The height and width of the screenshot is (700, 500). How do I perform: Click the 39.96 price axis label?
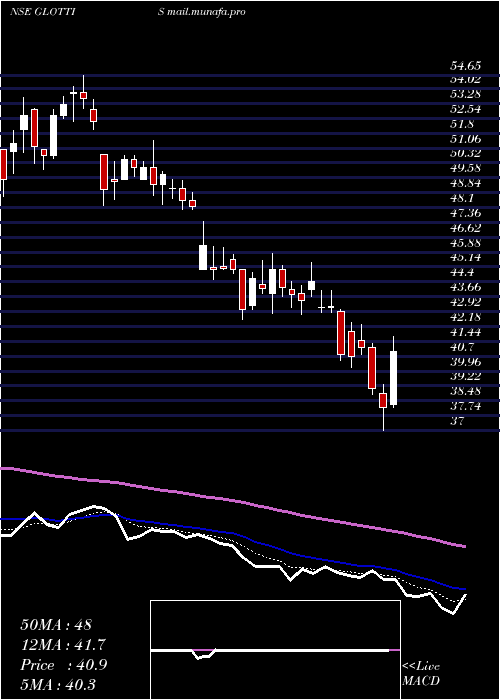pyautogui.click(x=465, y=361)
